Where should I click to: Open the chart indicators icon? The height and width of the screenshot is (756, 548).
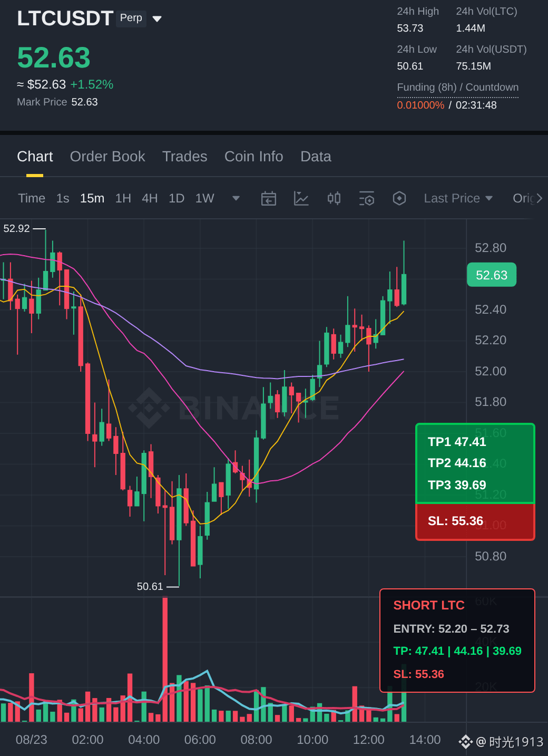(301, 198)
